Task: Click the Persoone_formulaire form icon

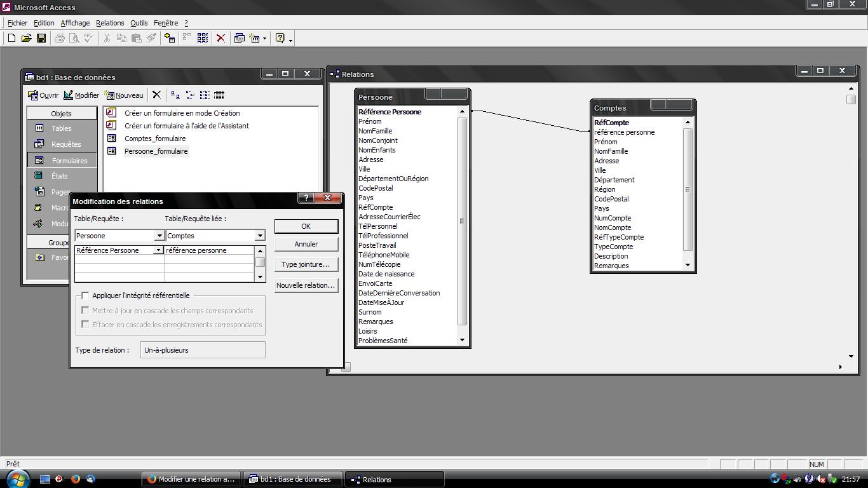Action: (112, 151)
